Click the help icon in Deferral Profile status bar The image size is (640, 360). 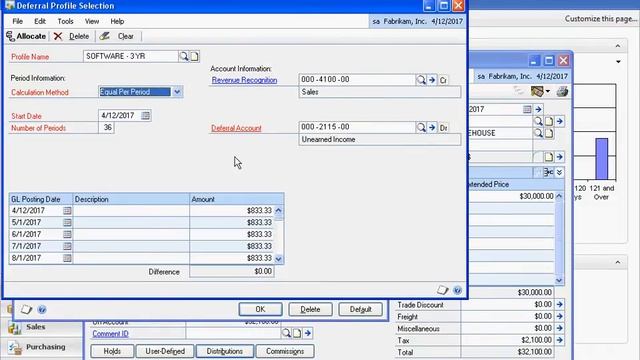457,290
